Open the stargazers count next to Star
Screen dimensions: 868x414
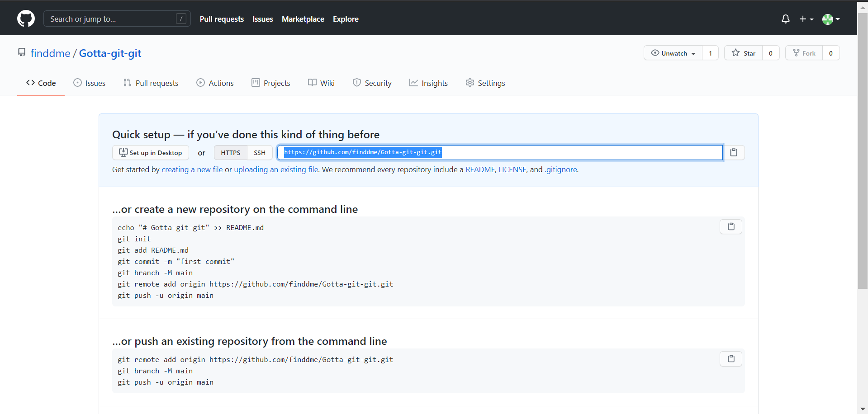coord(771,53)
